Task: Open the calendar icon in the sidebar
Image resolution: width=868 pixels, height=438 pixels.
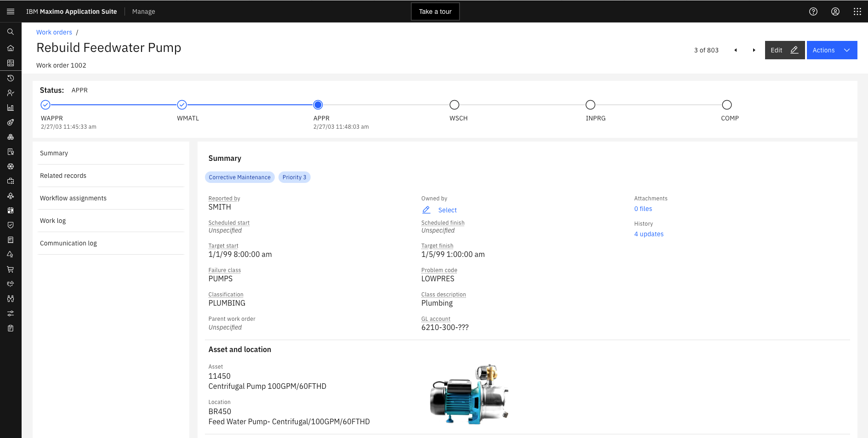Action: (11, 210)
